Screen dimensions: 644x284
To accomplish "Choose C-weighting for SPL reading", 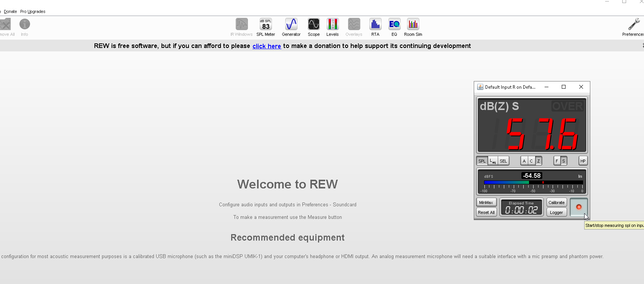I will (531, 161).
